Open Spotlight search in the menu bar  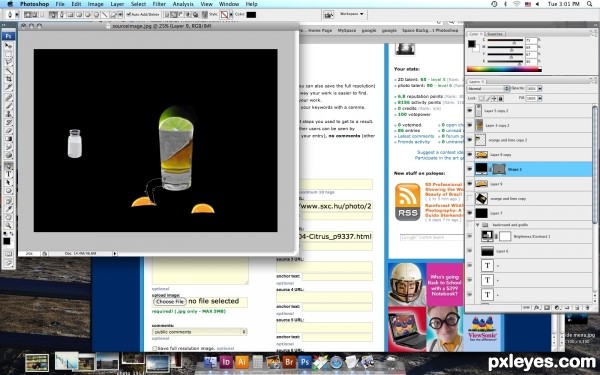coord(590,4)
